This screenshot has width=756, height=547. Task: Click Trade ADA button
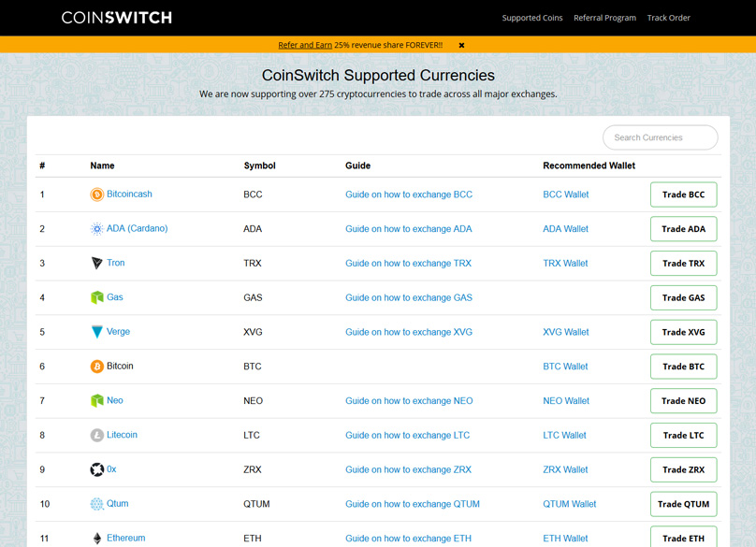[683, 229]
